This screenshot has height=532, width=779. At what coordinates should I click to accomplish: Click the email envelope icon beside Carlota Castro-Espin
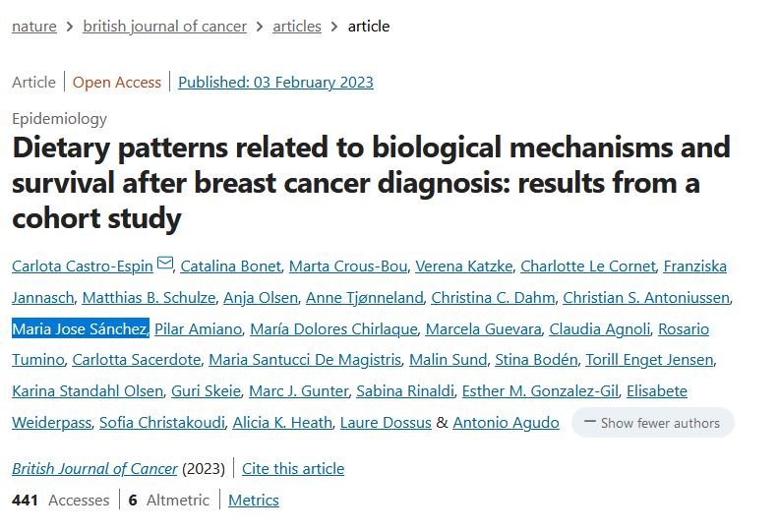[x=165, y=265]
